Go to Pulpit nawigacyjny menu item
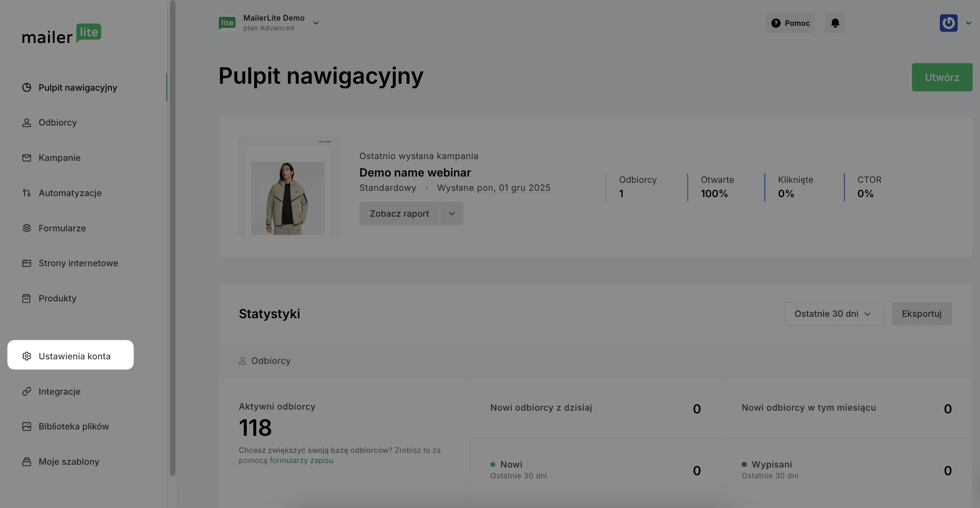The width and height of the screenshot is (980, 508). [77, 88]
